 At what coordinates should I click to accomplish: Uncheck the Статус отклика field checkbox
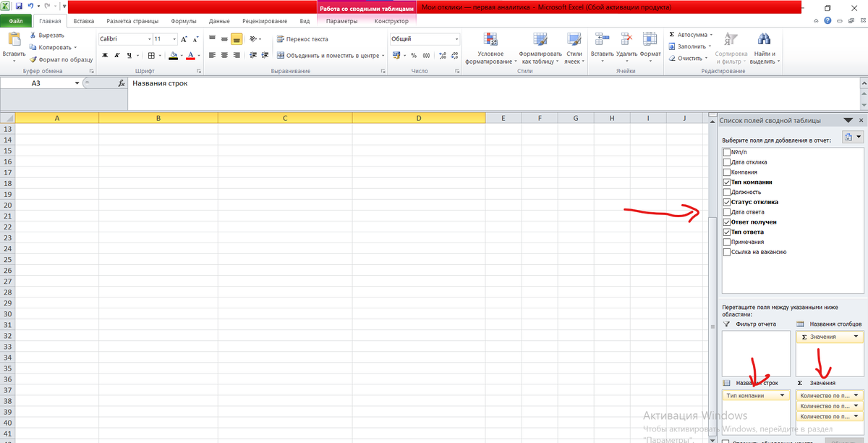(727, 202)
